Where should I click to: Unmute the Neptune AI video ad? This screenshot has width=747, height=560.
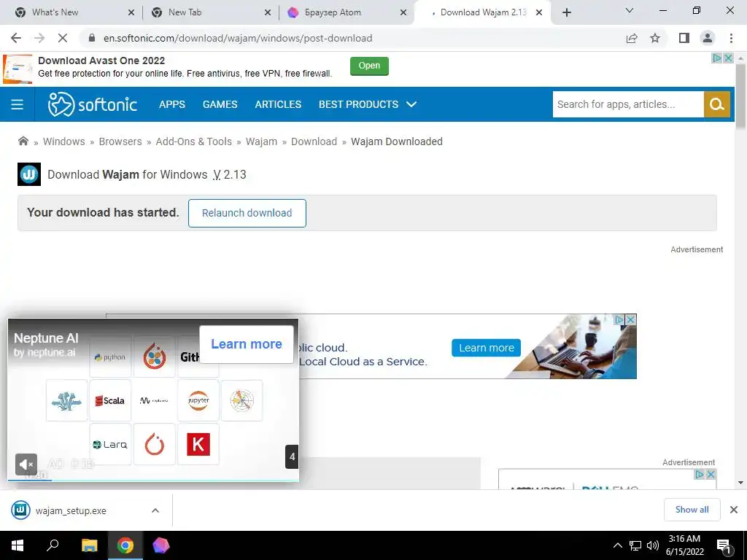point(26,464)
